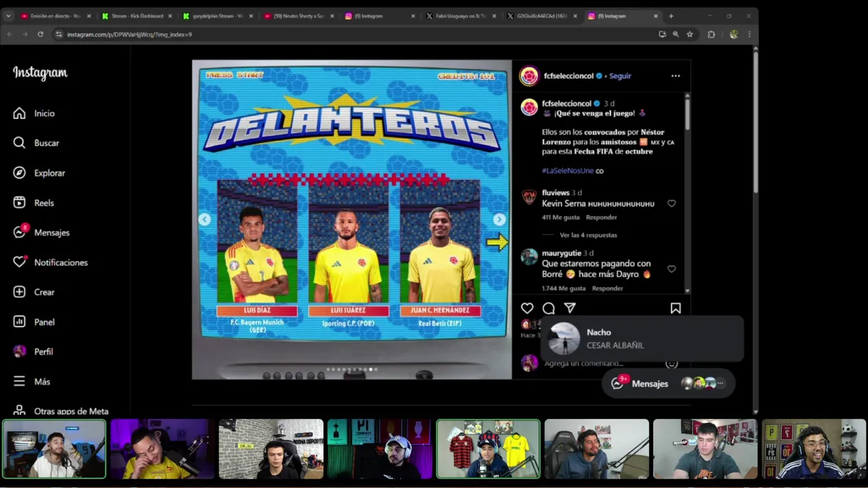Open the Nacho message notification
This screenshot has width=868, height=488.
[x=642, y=338]
